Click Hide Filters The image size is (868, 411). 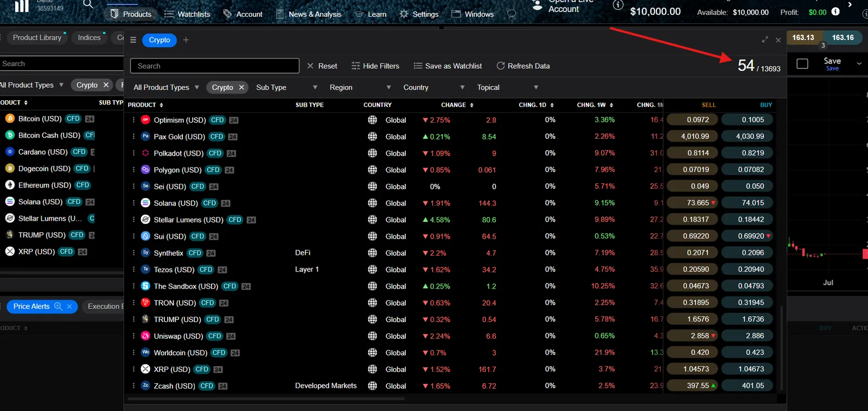[x=375, y=66]
